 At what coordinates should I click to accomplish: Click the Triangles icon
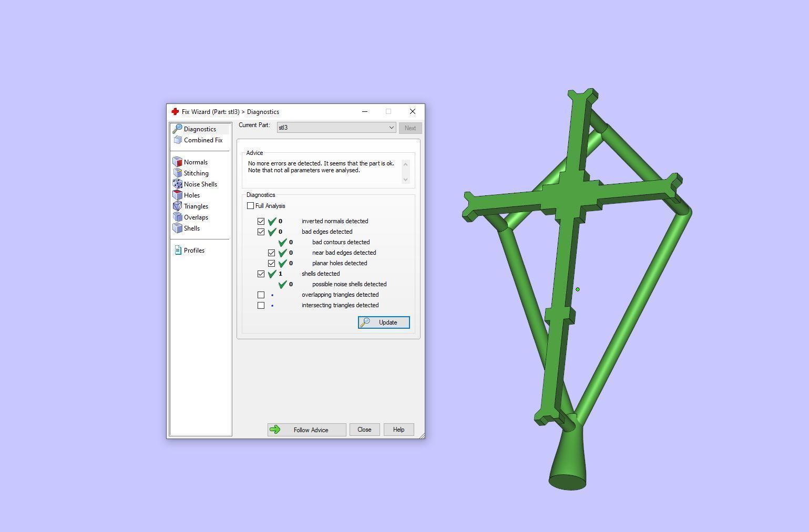click(x=178, y=206)
